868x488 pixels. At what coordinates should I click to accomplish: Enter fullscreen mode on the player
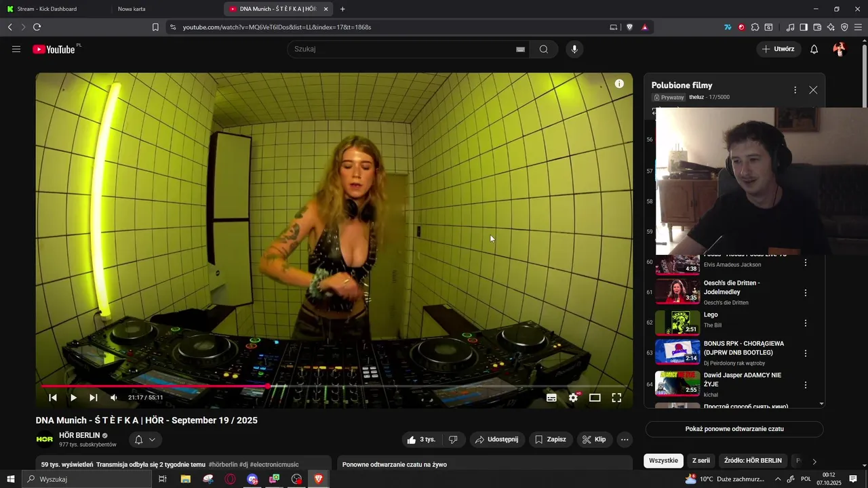[x=616, y=398]
